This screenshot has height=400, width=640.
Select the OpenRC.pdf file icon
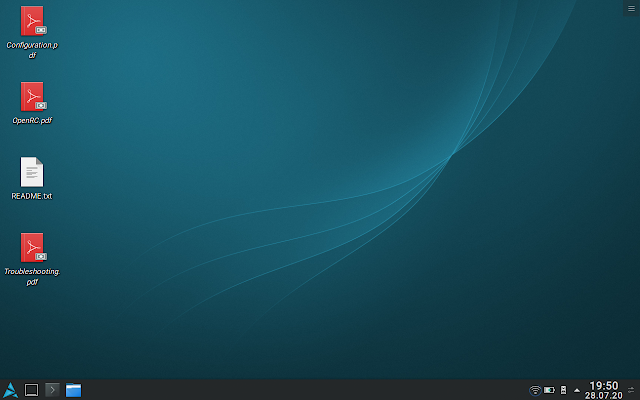point(33,97)
